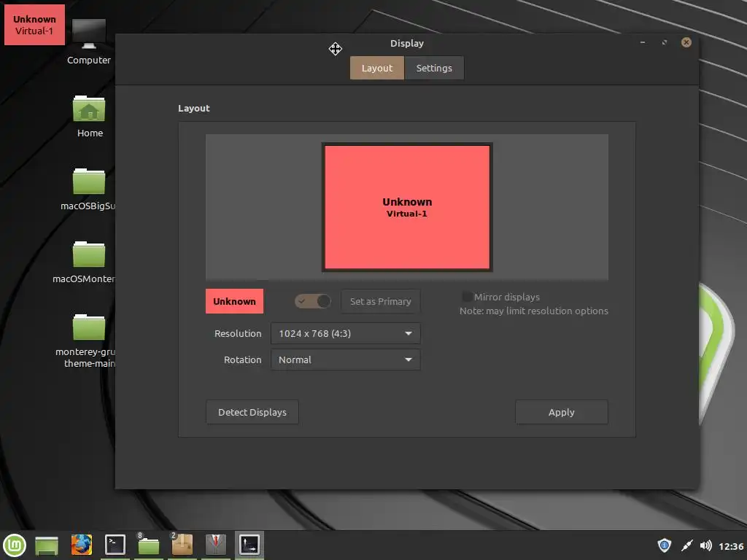Click the 12:36 clock in the panel
Viewport: 747px width, 560px height.
pos(731,546)
